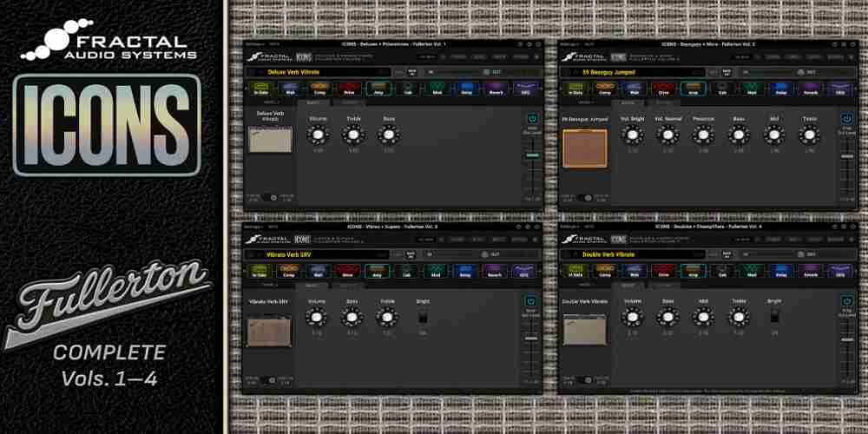Select the Reverb block in Vibrato Verb SRV window

[493, 271]
